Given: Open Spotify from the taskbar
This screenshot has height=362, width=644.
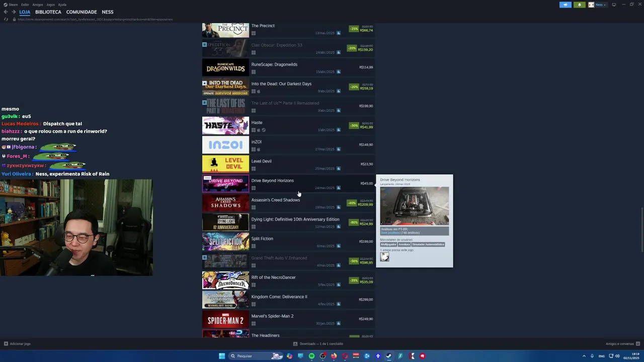Looking at the screenshot, I should [x=311, y=356].
